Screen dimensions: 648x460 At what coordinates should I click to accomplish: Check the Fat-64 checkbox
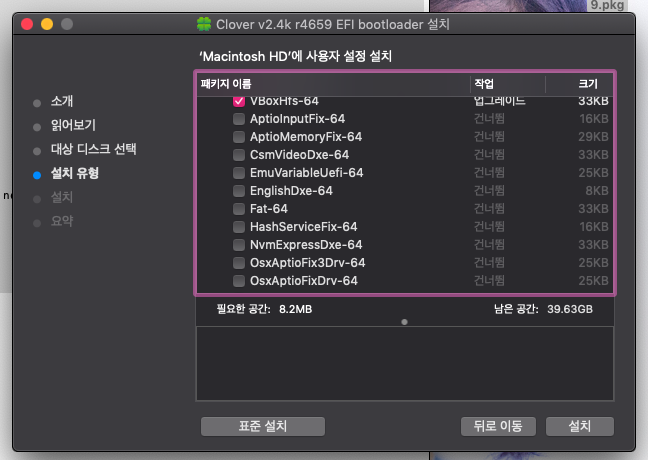[239, 209]
